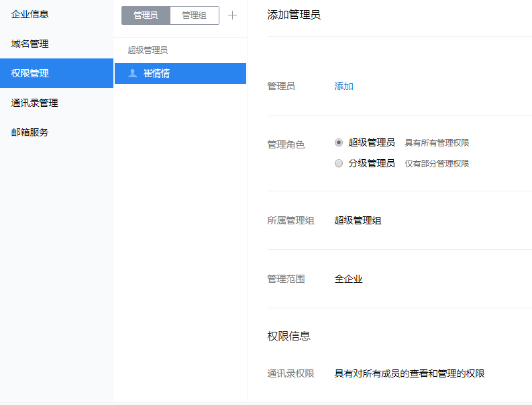Click the plus icon to add administrator

[x=233, y=15]
